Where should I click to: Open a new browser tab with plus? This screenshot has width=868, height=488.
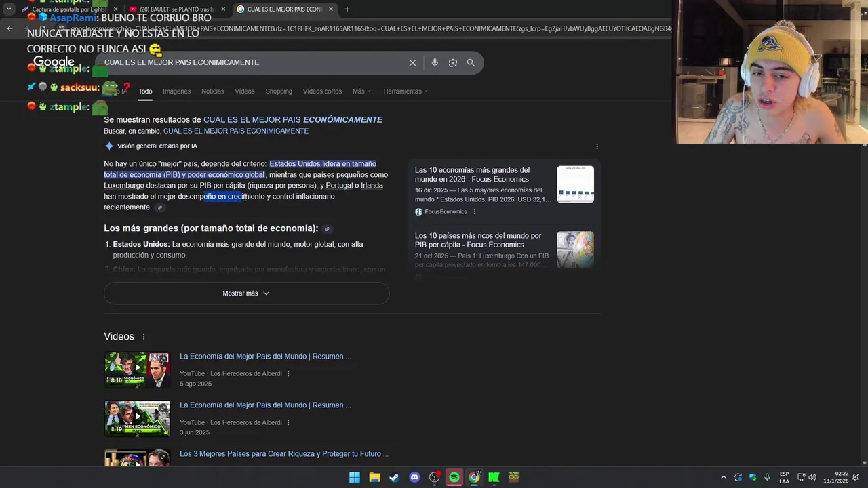tap(347, 9)
